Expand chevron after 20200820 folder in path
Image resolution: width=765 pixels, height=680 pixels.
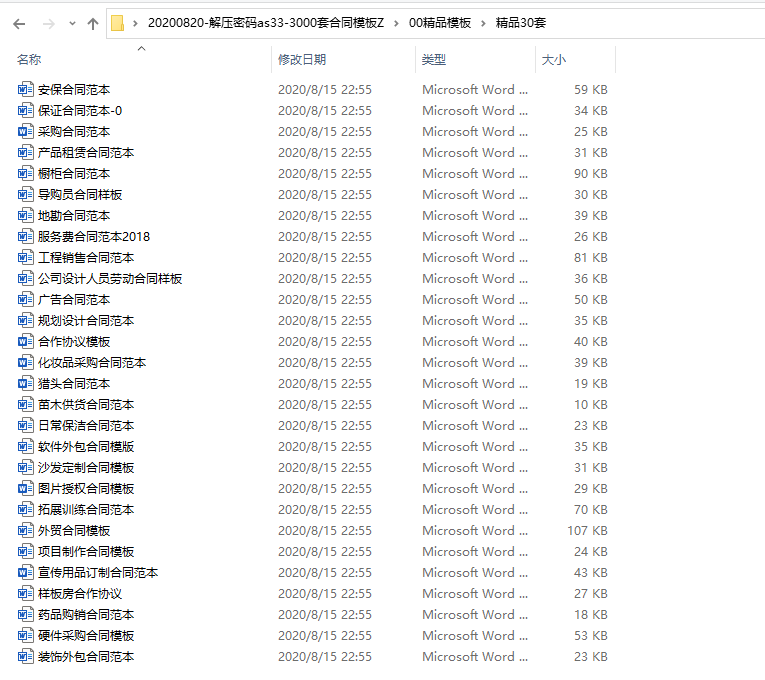(x=396, y=23)
